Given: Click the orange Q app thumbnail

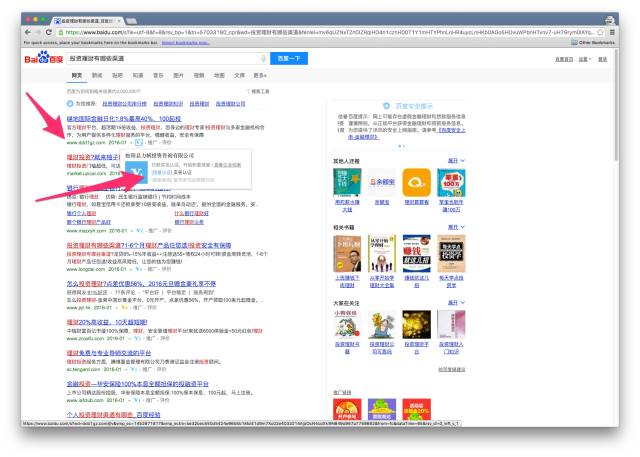Looking at the screenshot, I should point(416,182).
